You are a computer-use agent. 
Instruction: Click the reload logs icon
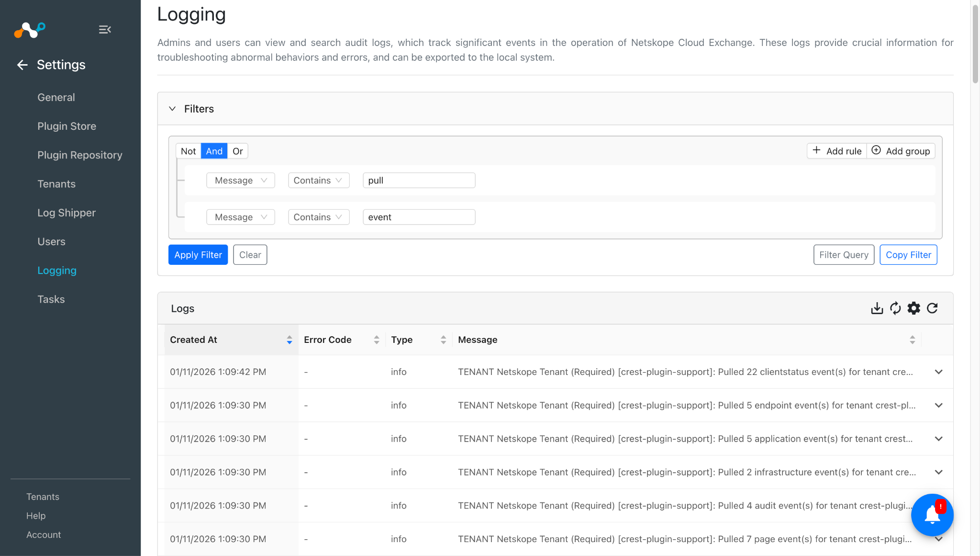pyautogui.click(x=932, y=308)
